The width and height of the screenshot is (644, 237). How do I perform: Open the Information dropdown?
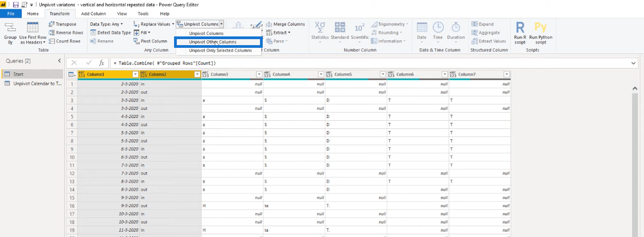click(388, 41)
